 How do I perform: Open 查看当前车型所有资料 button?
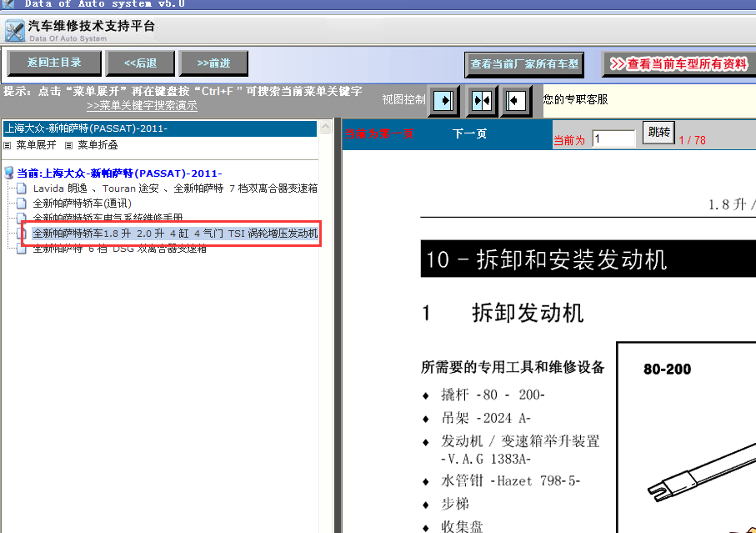[678, 64]
